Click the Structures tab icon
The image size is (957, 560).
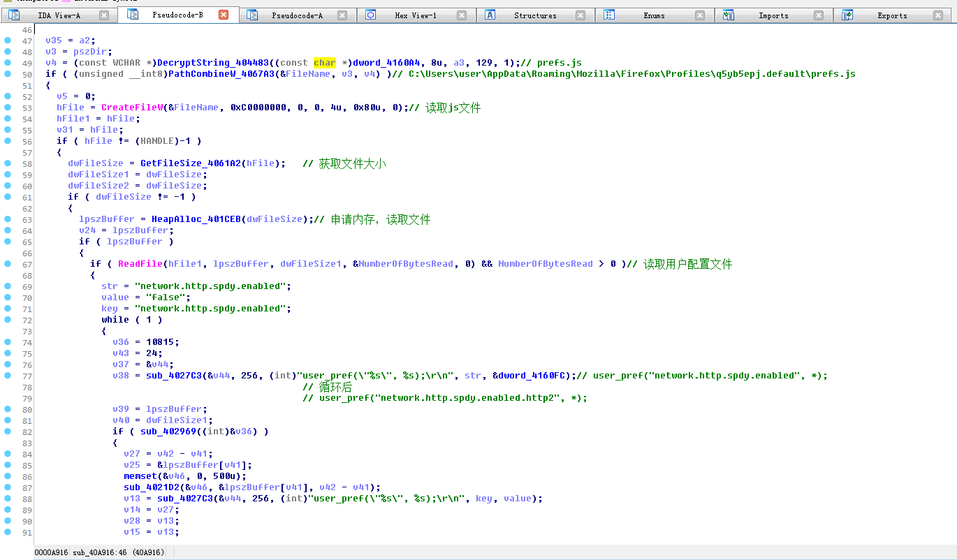(x=490, y=15)
